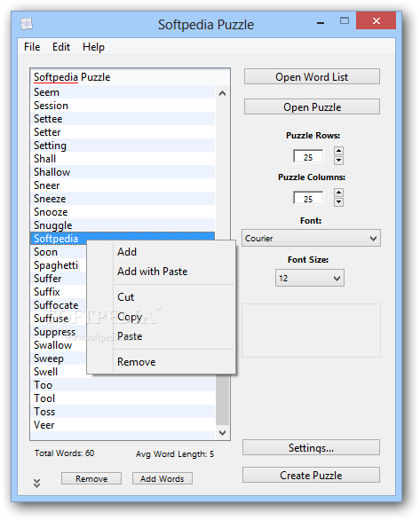
Task: Click the Open Word List button
Action: point(312,76)
